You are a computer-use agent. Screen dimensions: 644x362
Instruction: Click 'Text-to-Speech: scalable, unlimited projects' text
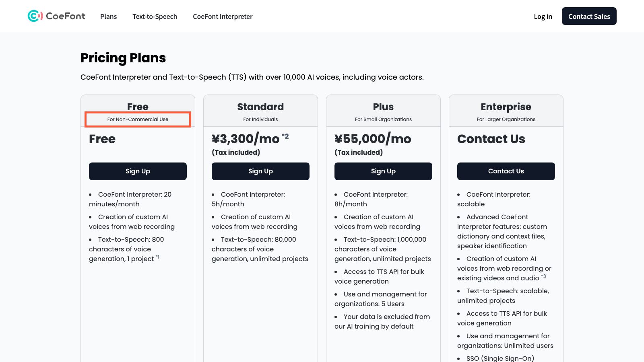click(x=503, y=296)
